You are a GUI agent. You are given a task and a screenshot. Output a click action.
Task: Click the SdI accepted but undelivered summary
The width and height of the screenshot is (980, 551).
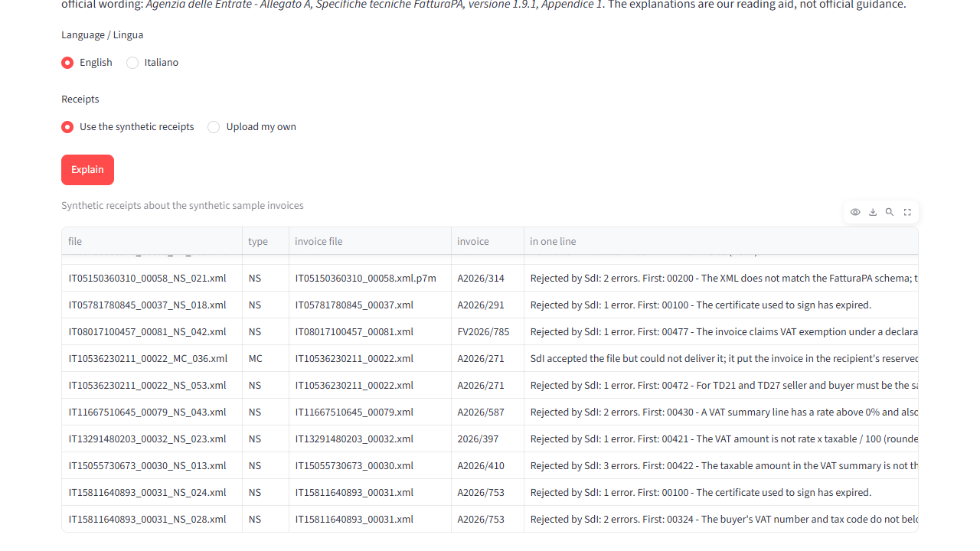click(721, 359)
